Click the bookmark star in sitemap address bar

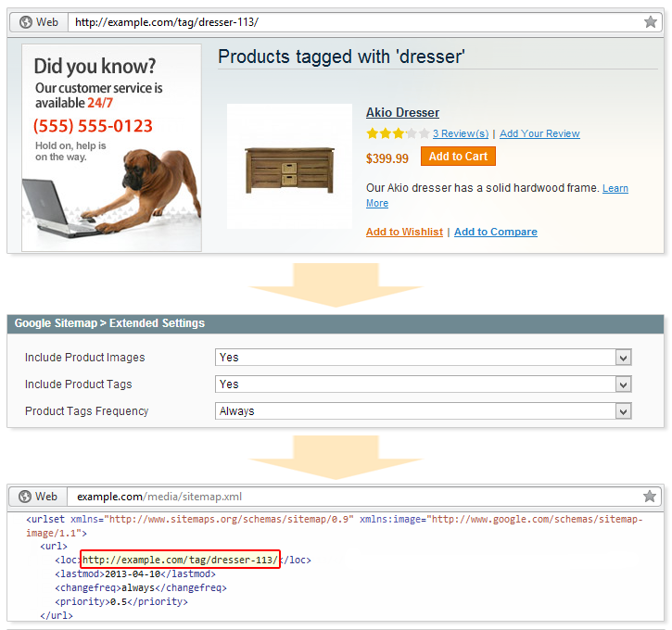click(x=650, y=497)
